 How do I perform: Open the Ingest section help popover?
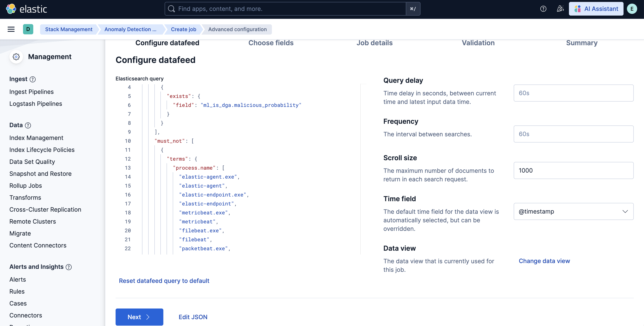[x=32, y=79]
